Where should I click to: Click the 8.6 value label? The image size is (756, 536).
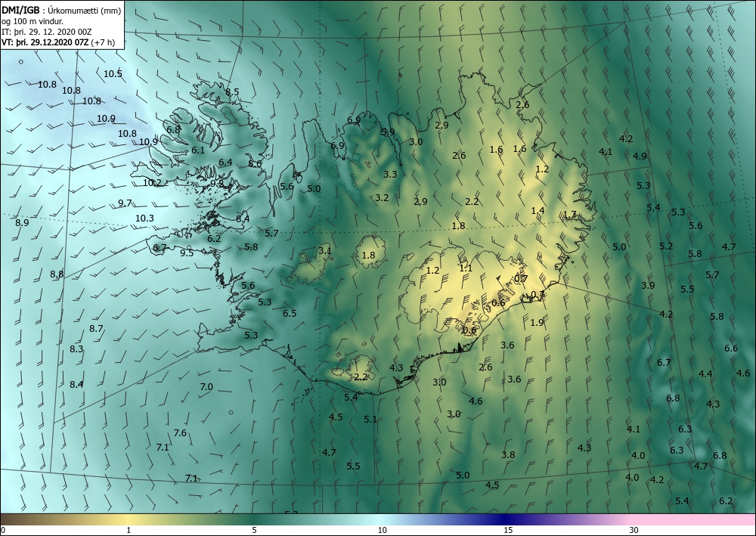pos(255,164)
